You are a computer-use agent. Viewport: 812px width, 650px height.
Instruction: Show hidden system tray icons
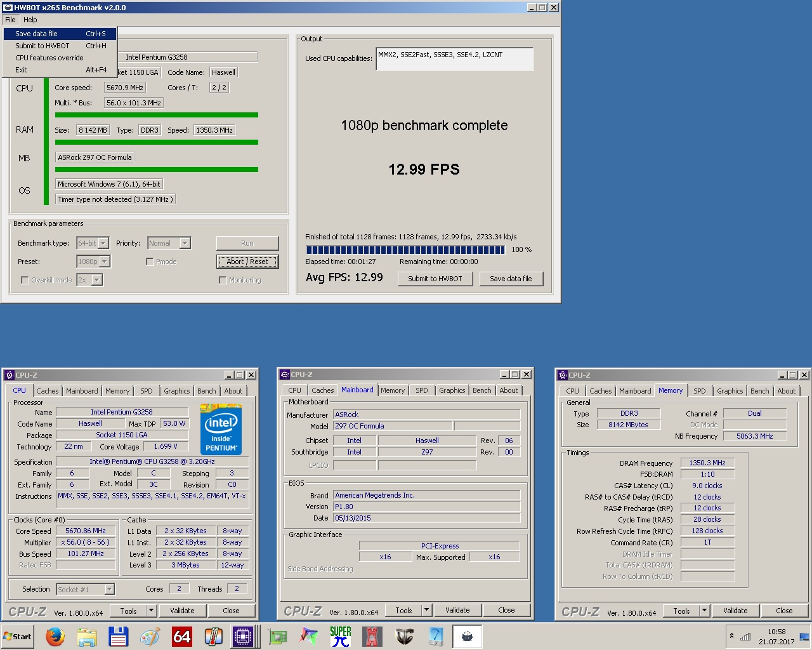(x=731, y=636)
